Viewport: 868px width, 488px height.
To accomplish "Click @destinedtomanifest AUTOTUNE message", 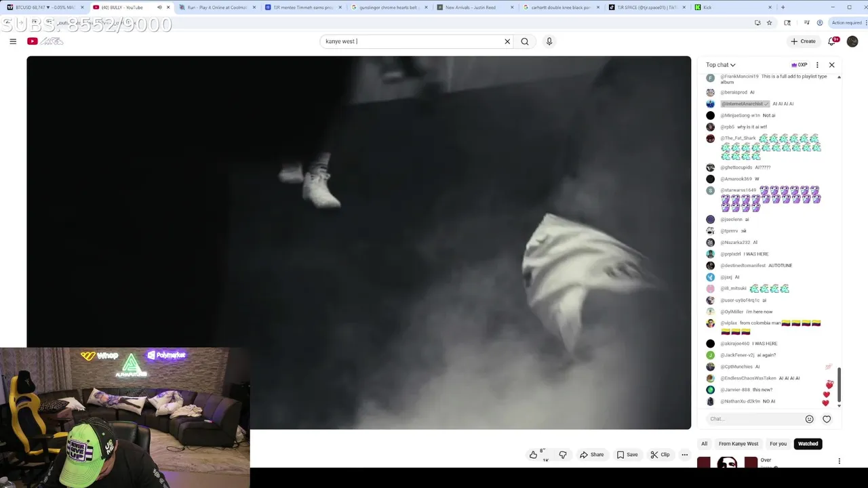I will (780, 266).
